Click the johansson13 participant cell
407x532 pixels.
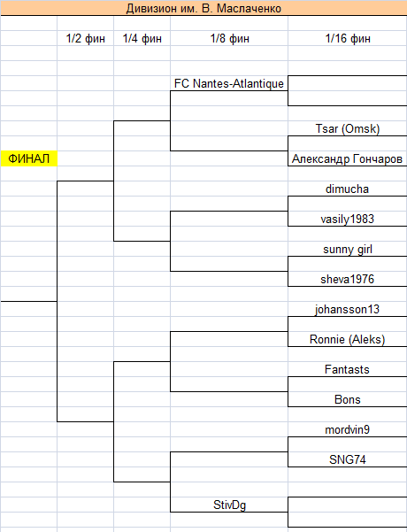[348, 309]
